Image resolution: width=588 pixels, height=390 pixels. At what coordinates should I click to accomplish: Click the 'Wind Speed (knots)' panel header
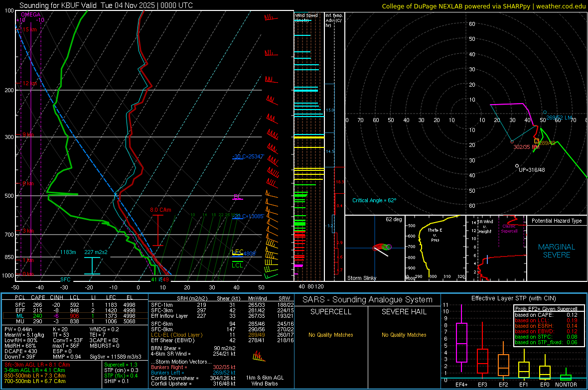306,17
